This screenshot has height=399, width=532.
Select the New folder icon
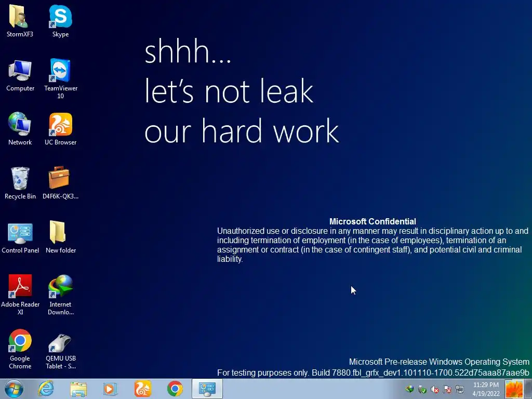(60, 237)
